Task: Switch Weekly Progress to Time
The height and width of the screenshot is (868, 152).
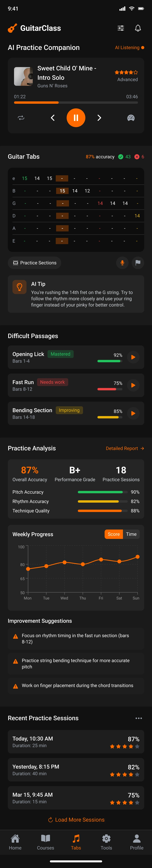Action: [131, 534]
